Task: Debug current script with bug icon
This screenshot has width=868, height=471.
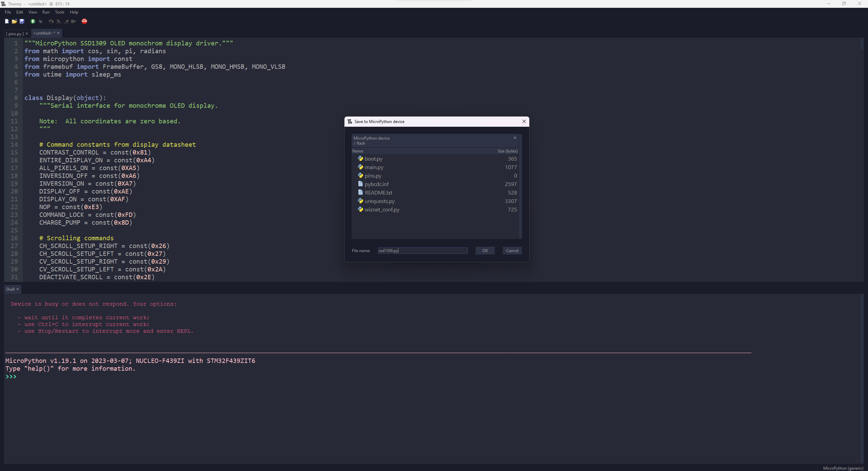Action: coord(41,21)
